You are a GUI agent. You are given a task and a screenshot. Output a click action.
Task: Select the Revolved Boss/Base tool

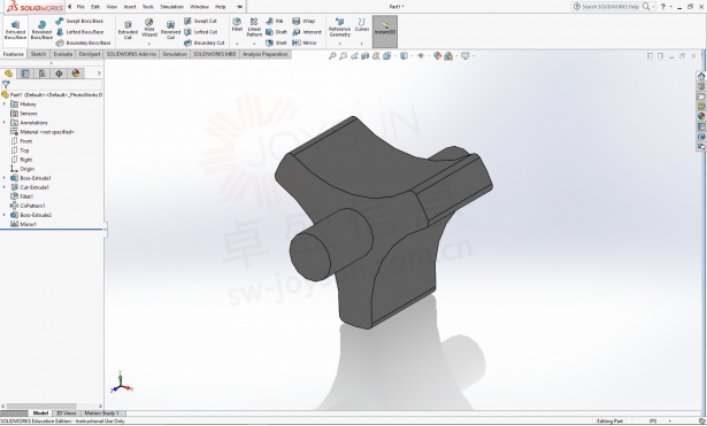[41, 30]
